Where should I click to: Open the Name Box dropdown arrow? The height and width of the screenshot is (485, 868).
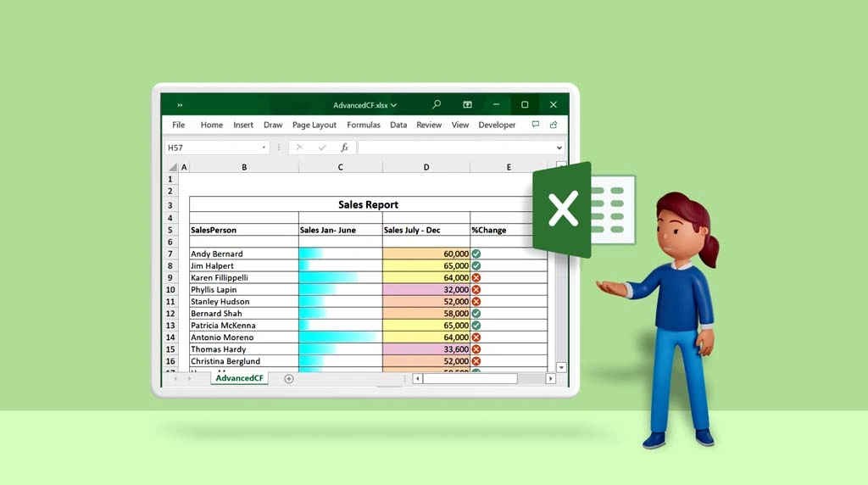point(264,148)
